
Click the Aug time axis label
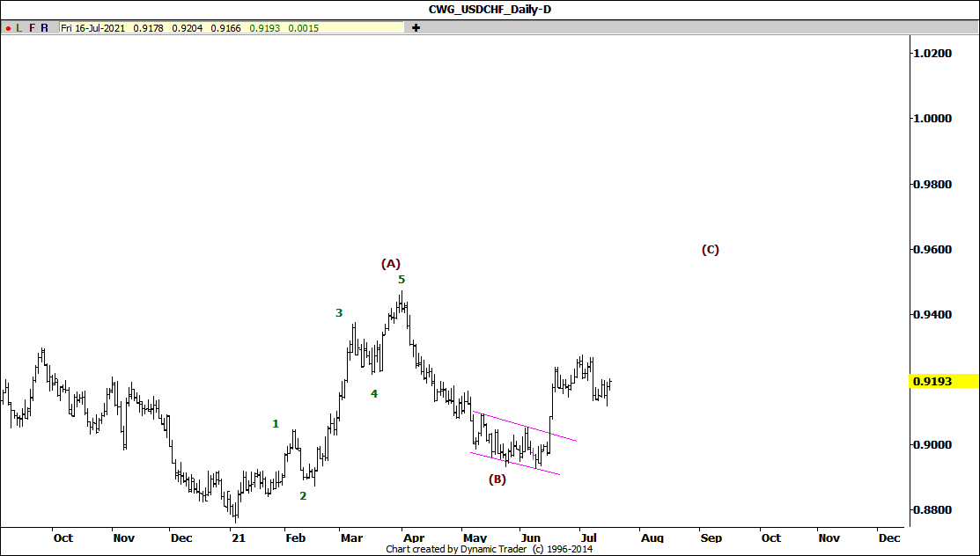[652, 538]
